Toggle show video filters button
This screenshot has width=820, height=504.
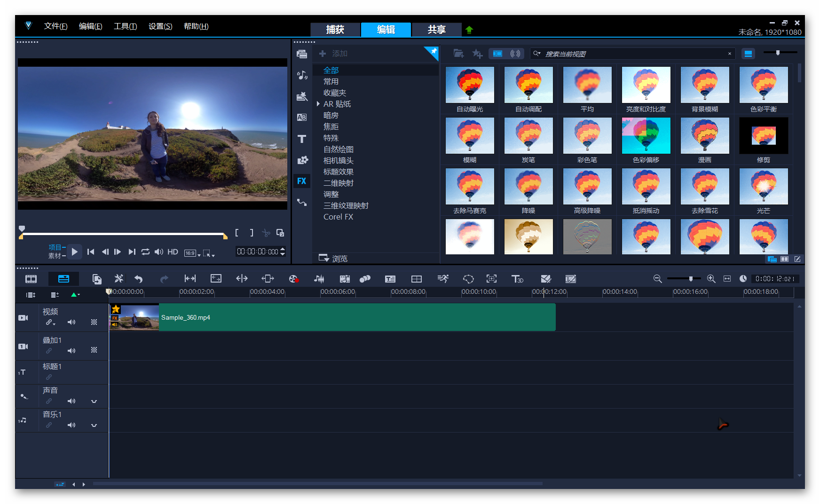[497, 54]
